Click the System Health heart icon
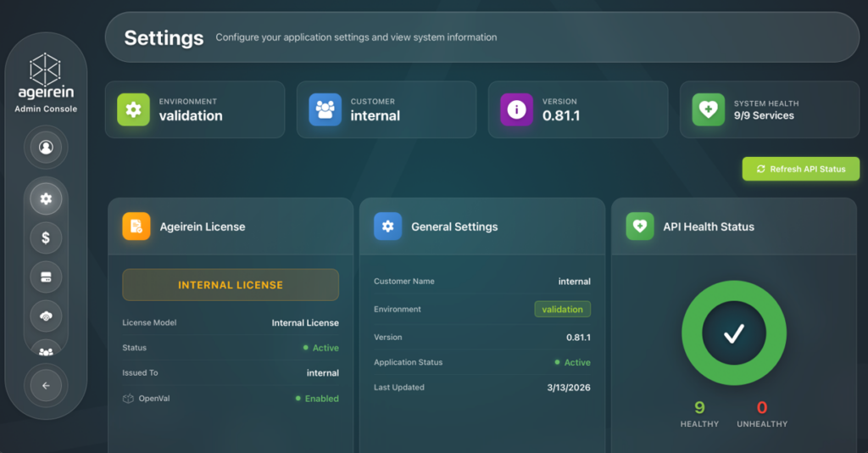 click(708, 109)
